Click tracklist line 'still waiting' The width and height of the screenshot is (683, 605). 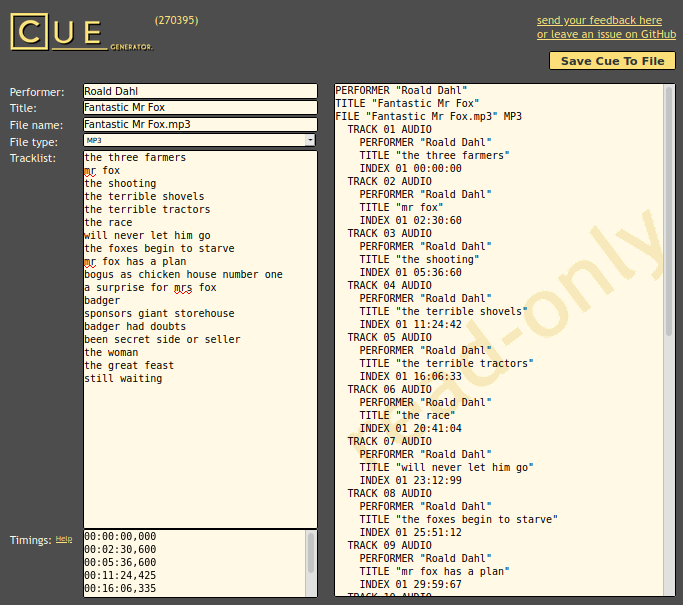[x=123, y=379]
